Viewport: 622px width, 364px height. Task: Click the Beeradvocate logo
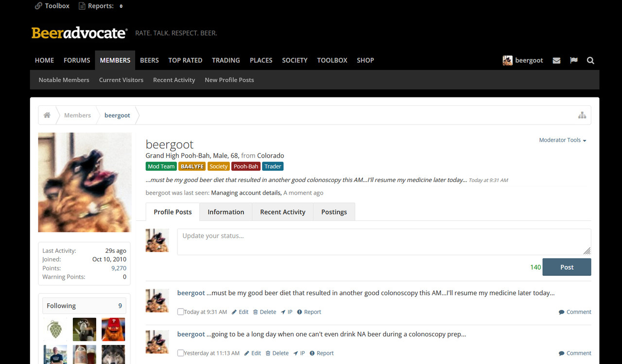click(79, 33)
